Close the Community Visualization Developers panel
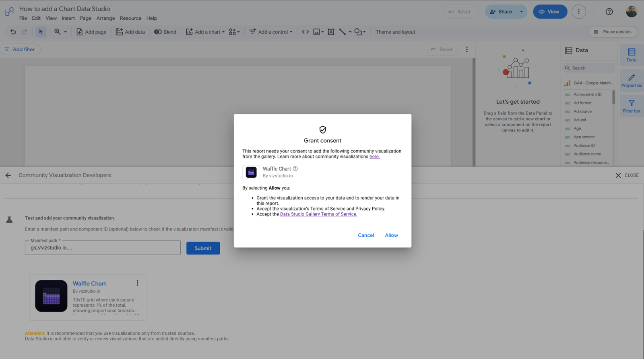 627,175
